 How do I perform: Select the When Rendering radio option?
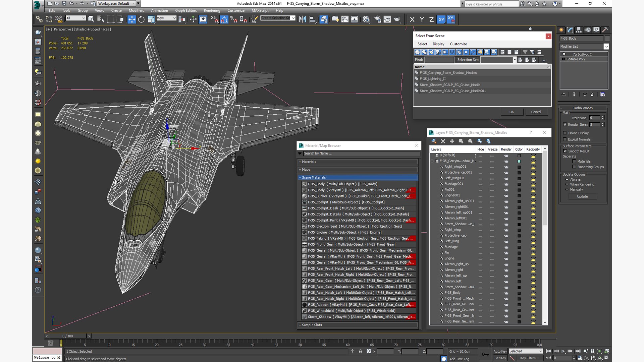[567, 184]
